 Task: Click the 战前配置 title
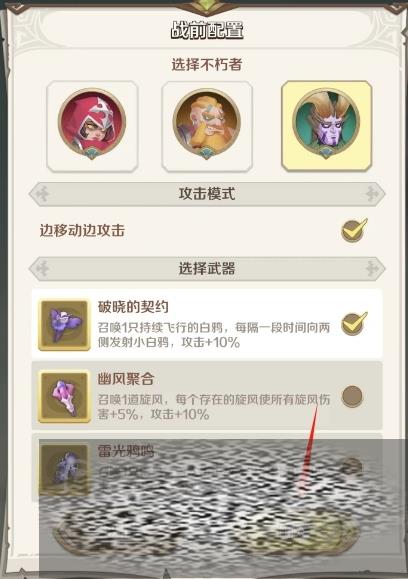point(207,30)
